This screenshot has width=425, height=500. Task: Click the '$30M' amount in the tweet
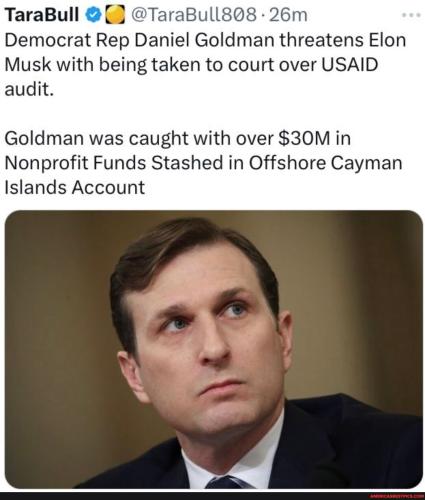pos(303,138)
